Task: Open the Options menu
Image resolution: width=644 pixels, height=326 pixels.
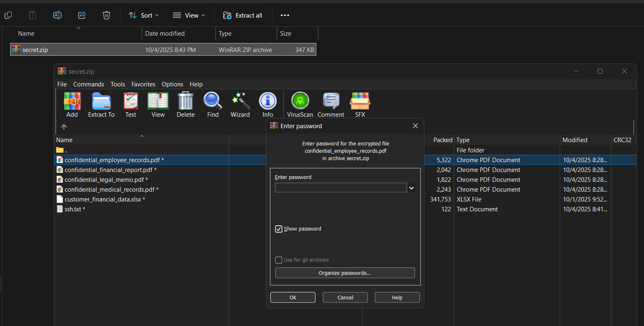Action: (x=172, y=84)
